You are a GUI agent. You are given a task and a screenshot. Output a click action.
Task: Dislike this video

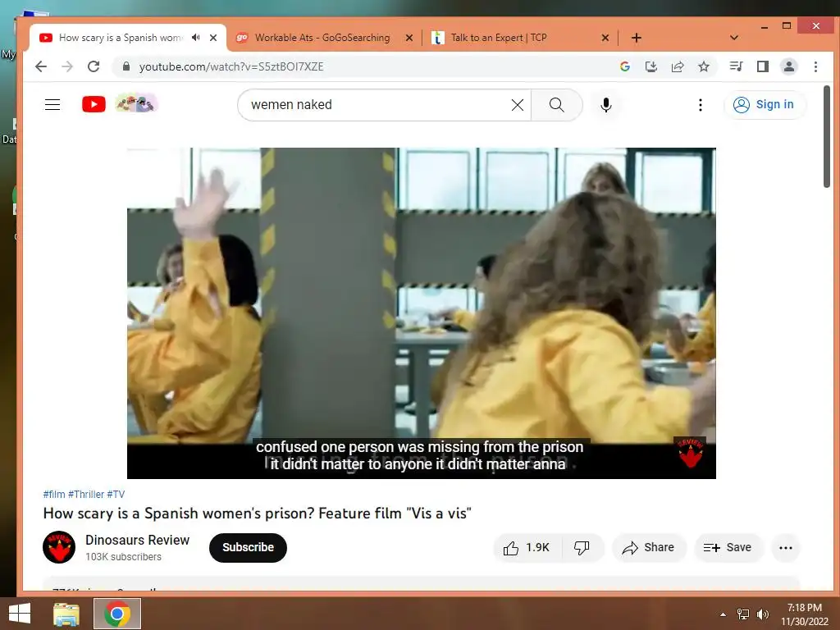click(582, 547)
